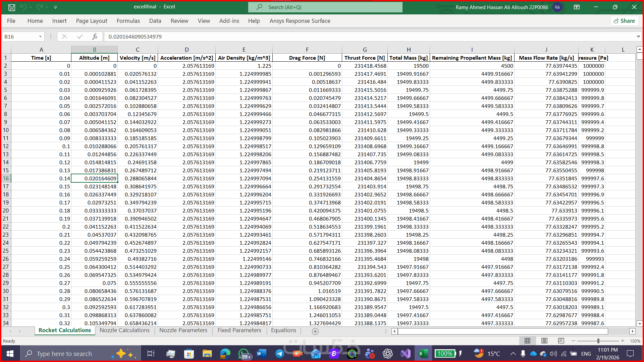Select column E header
The image size is (644, 362).
point(244,49)
